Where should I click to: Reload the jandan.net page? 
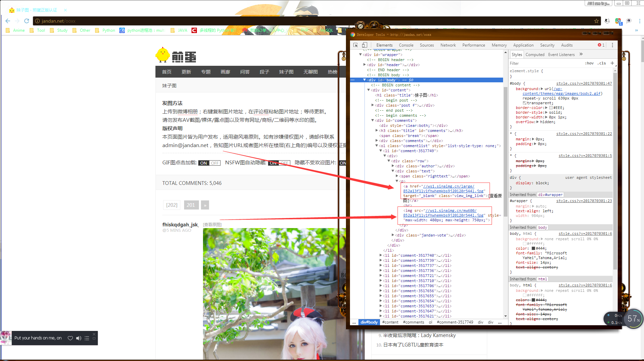point(27,21)
